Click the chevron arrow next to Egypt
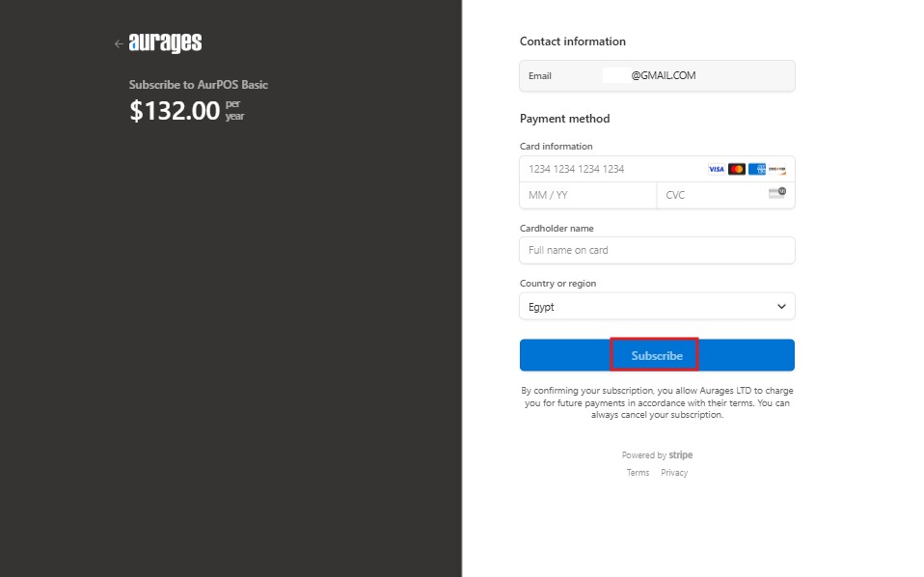Screen dimensions: 924x577 [x=781, y=307]
